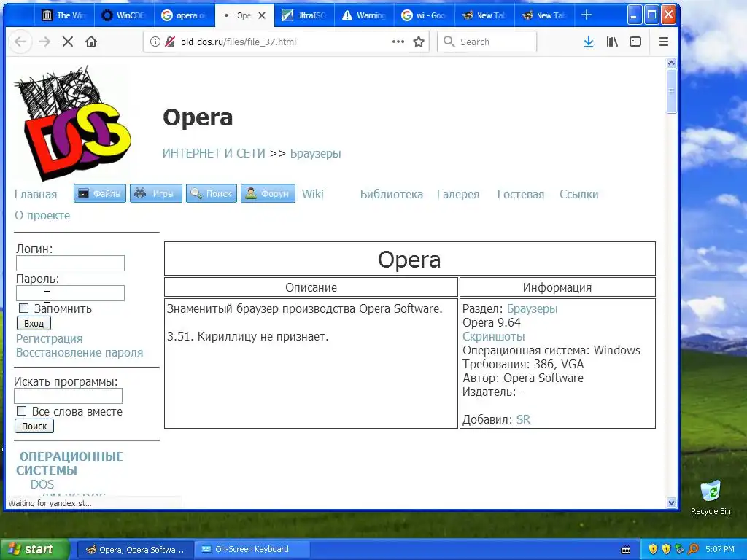Bookmark this page with the star
The height and width of the screenshot is (560, 747).
tap(419, 42)
